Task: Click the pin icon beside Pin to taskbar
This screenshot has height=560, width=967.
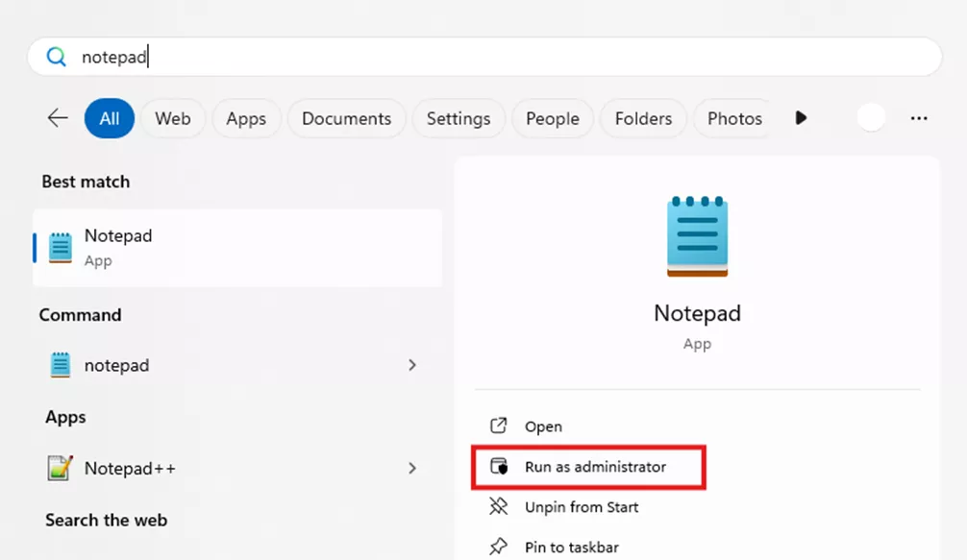Action: pos(498,547)
